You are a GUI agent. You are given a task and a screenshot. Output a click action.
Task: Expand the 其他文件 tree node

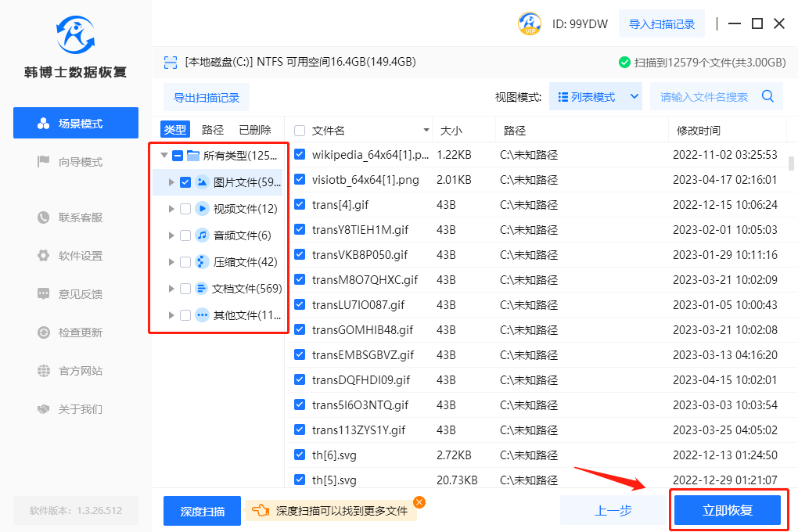171,315
